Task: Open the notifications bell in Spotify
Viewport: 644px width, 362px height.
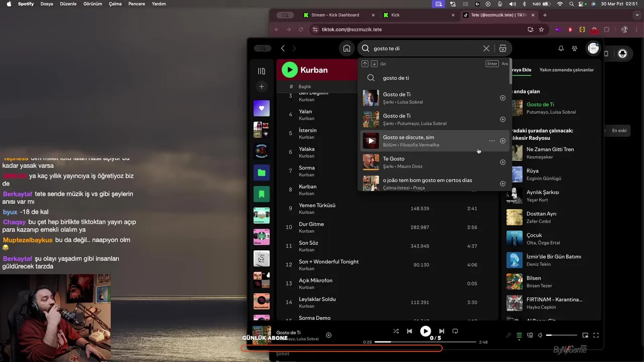Action: pyautogui.click(x=561, y=48)
